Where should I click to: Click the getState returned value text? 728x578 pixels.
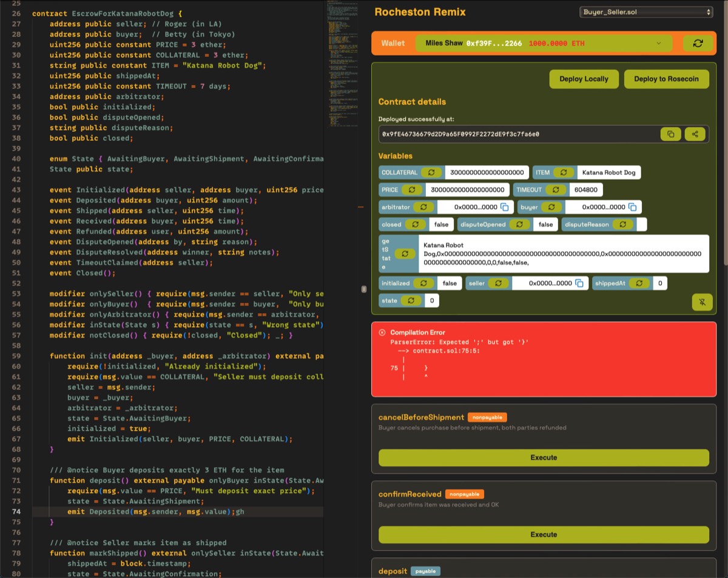(562, 254)
